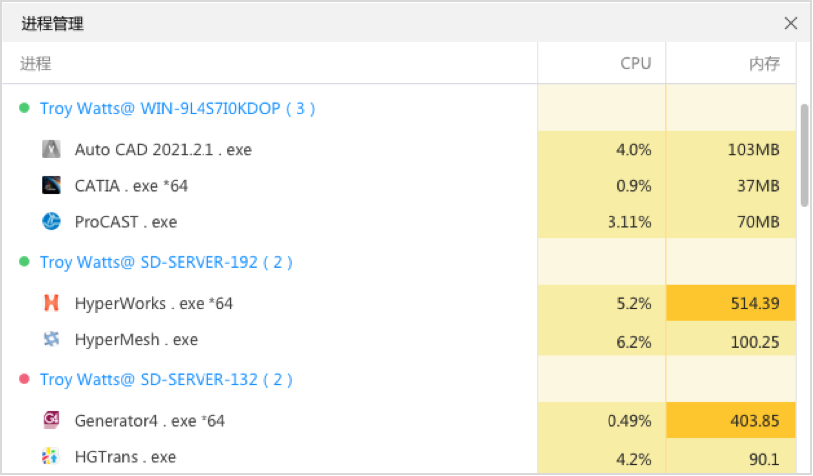The width and height of the screenshot is (813, 476).
Task: Click the green status dot for WIN-9L4S7I0KDOP
Action: 25,108
